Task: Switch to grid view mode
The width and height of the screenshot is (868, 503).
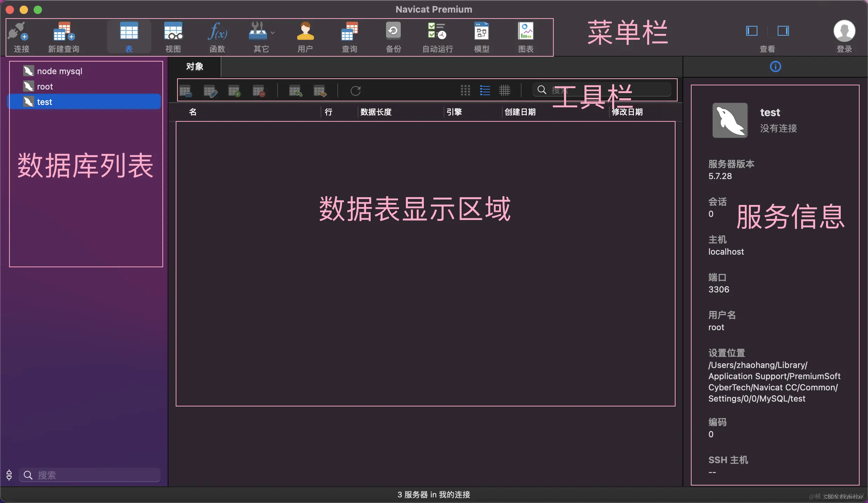Action: point(465,90)
